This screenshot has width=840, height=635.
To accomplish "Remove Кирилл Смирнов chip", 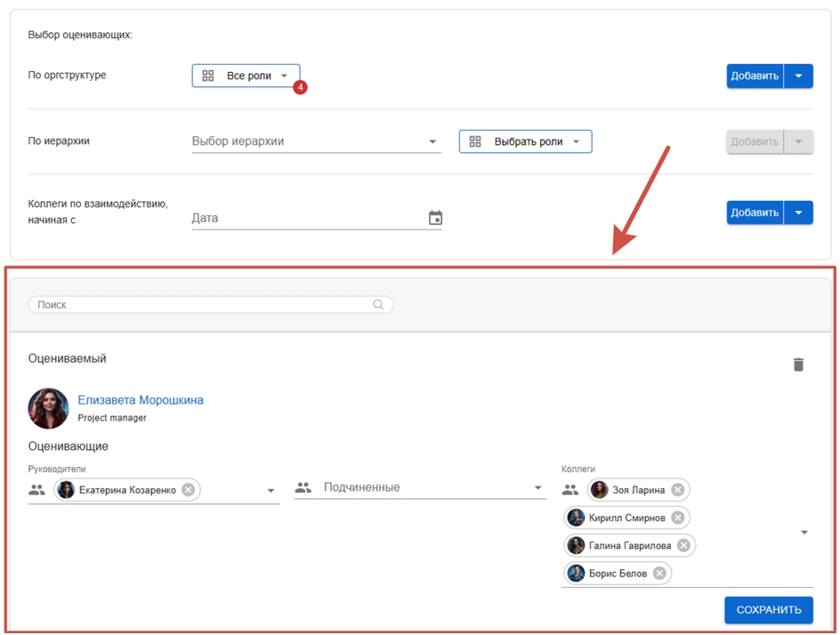I will click(x=677, y=518).
